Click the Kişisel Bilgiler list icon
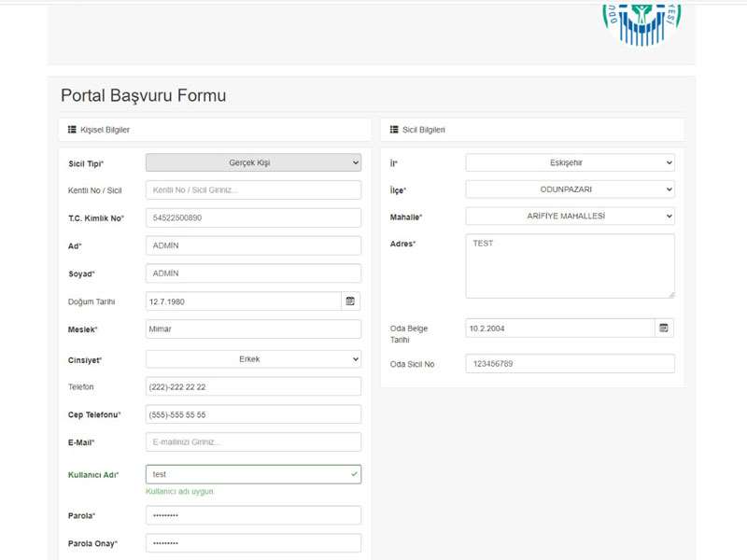 pyautogui.click(x=72, y=130)
